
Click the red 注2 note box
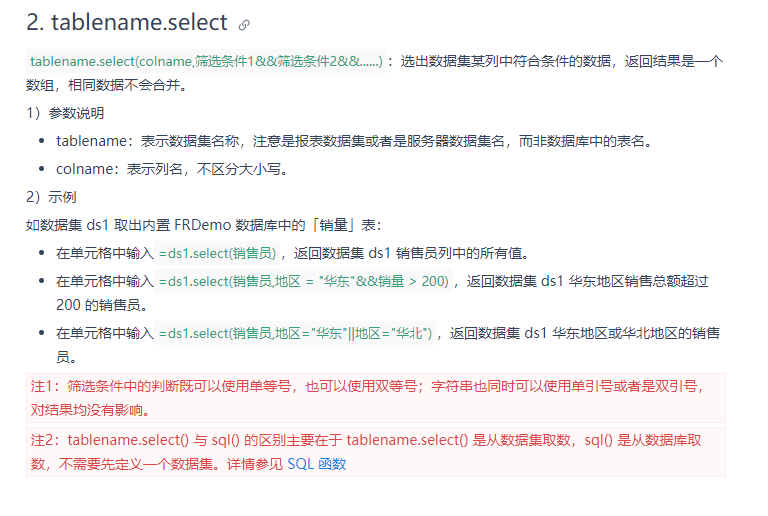point(376,452)
